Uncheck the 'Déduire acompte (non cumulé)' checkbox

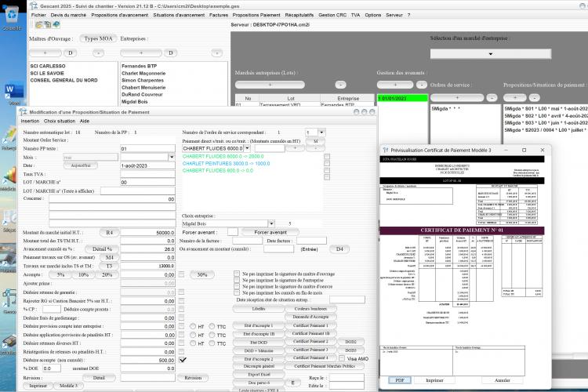(x=182, y=360)
